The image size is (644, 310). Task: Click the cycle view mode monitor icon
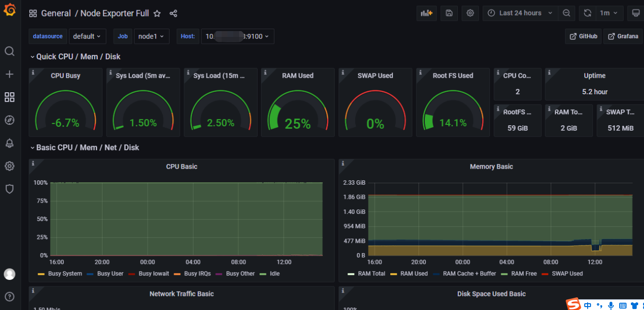click(x=635, y=13)
